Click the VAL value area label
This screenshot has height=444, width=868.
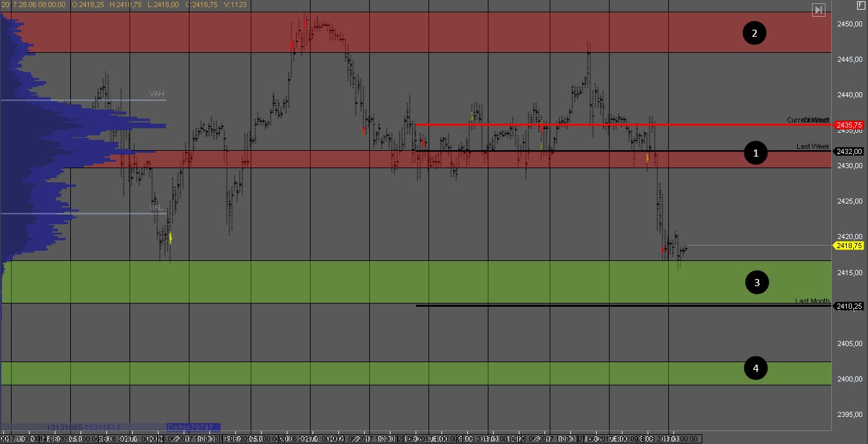[156, 208]
